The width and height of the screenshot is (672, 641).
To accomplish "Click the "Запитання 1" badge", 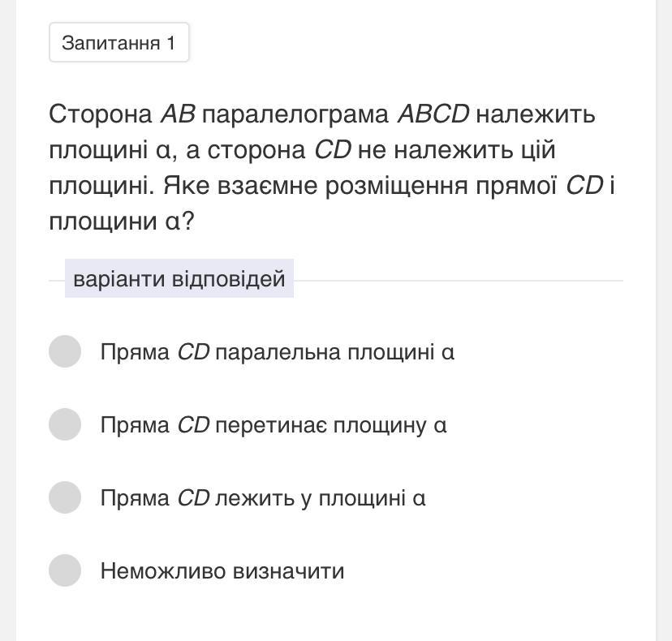I will (x=118, y=43).
